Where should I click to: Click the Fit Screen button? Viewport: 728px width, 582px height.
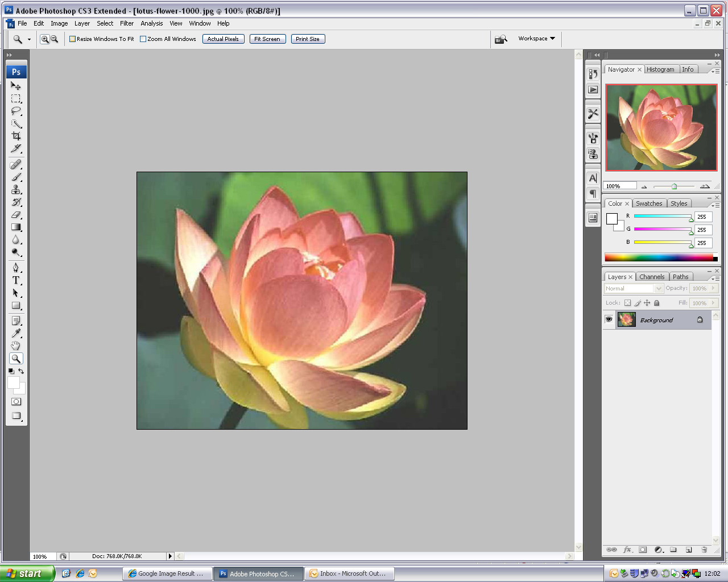click(267, 39)
